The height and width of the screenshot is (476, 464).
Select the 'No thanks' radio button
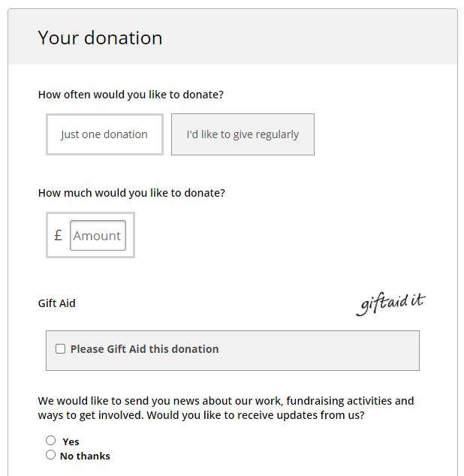click(x=51, y=455)
